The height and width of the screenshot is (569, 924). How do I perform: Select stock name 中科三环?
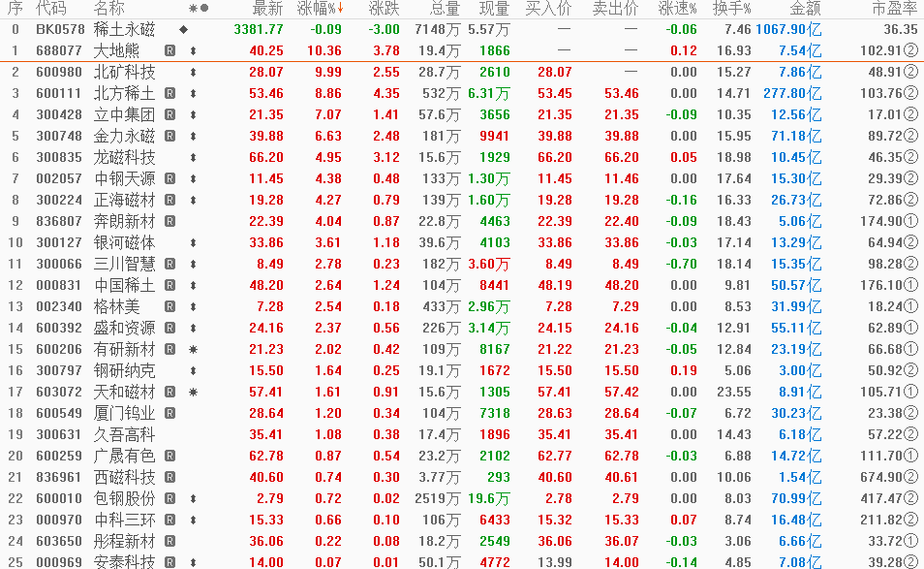124,521
